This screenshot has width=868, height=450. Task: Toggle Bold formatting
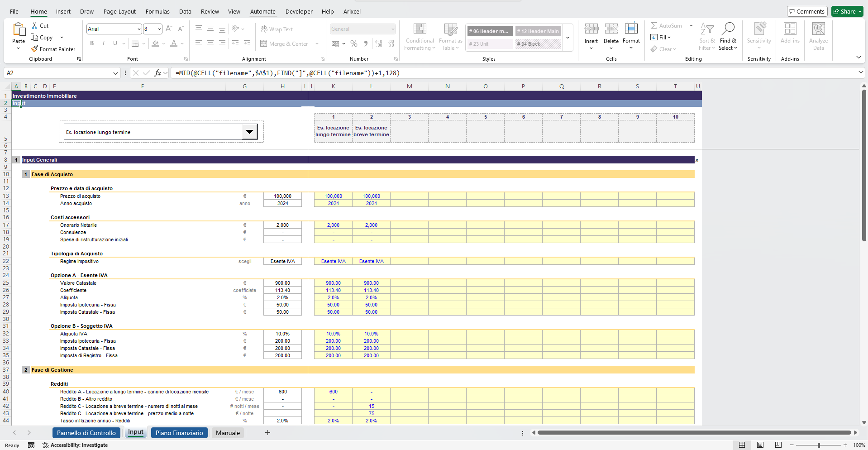92,43
